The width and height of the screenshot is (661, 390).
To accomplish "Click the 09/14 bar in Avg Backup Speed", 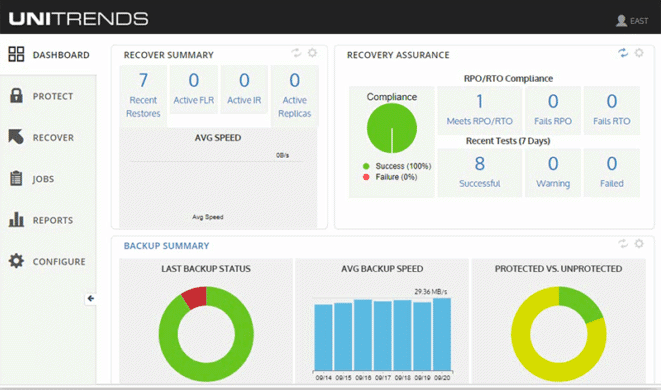I will point(323,337).
